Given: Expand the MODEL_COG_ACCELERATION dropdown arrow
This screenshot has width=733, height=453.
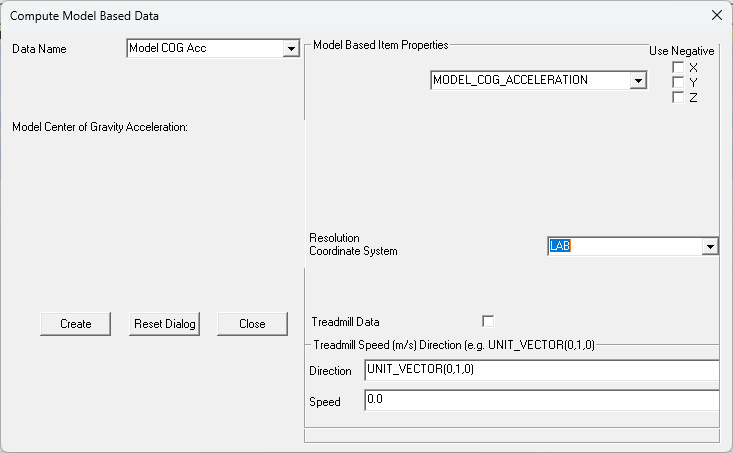Looking at the screenshot, I should coord(638,80).
